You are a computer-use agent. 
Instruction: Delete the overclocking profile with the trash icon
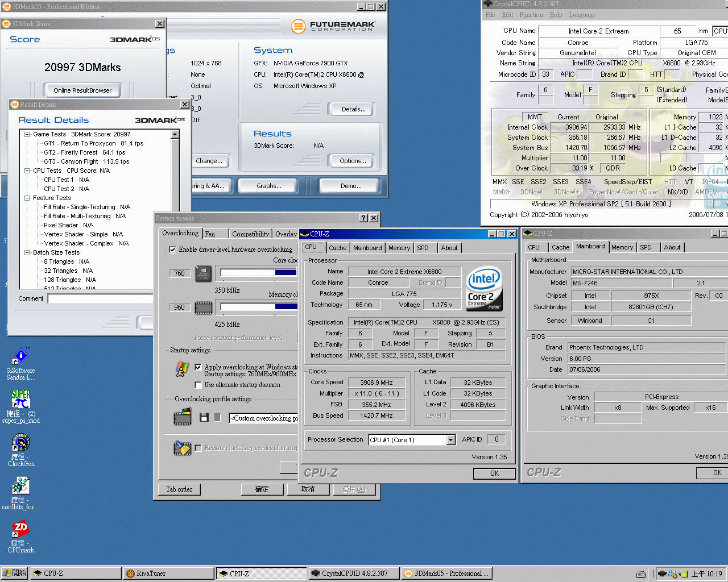pyautogui.click(x=217, y=418)
